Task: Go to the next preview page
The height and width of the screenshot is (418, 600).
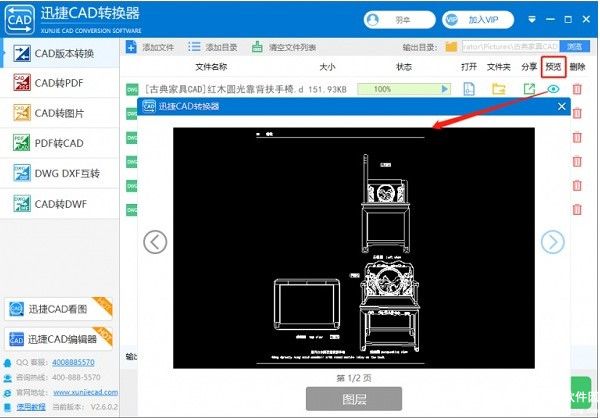Action: (553, 242)
